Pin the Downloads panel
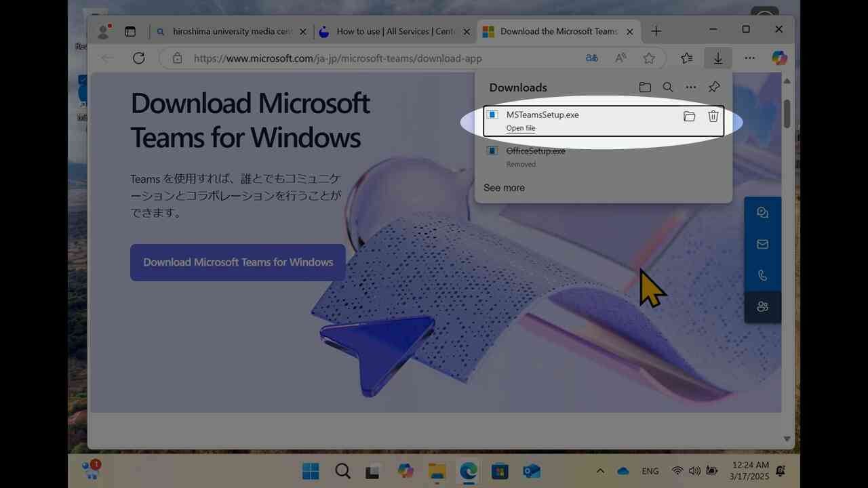This screenshot has width=868, height=488. point(714,87)
